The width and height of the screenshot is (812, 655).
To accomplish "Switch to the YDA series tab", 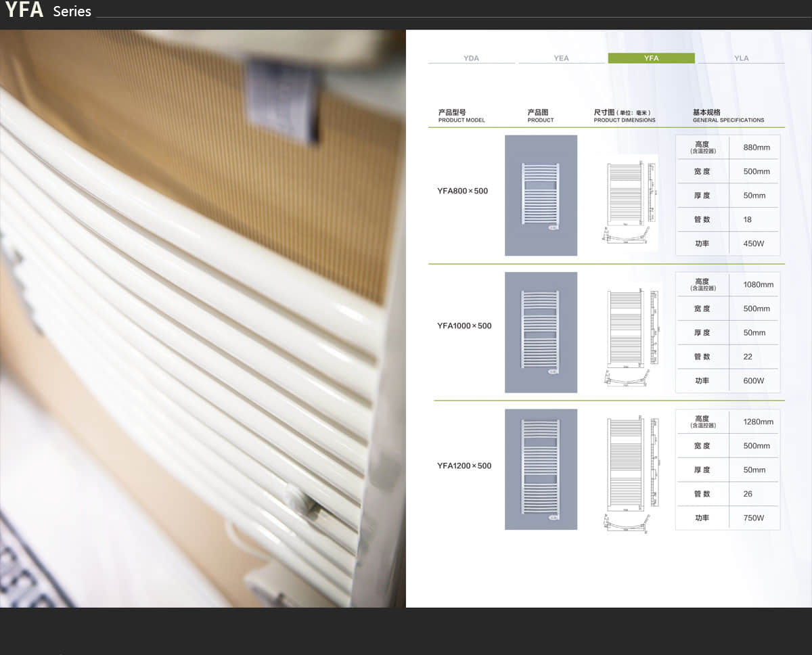I will (471, 58).
